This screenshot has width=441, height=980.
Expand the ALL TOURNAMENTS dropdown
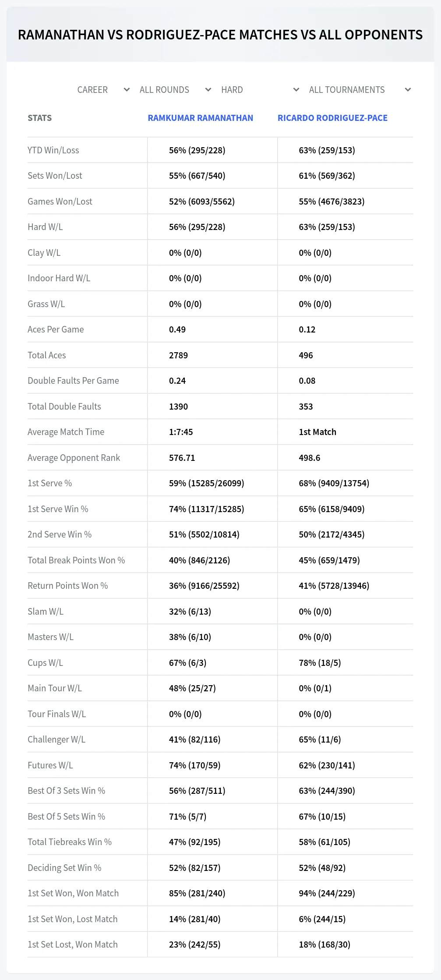[x=360, y=90]
